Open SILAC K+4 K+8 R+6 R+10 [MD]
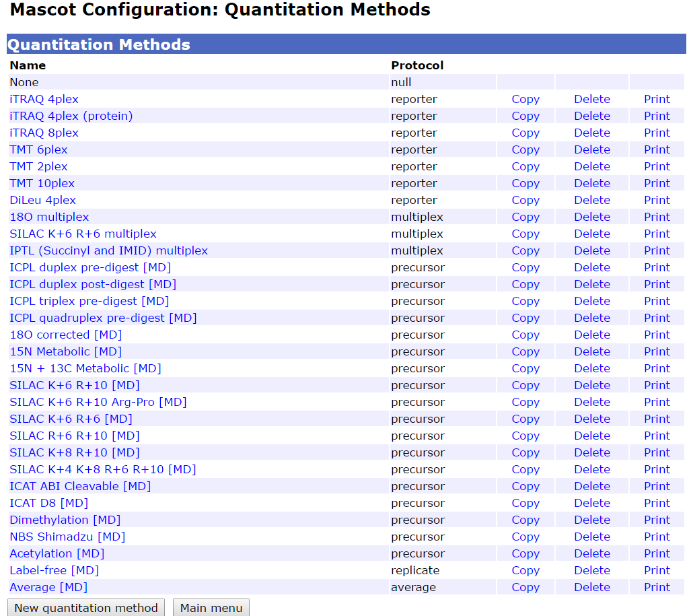The image size is (689, 616). (x=103, y=469)
